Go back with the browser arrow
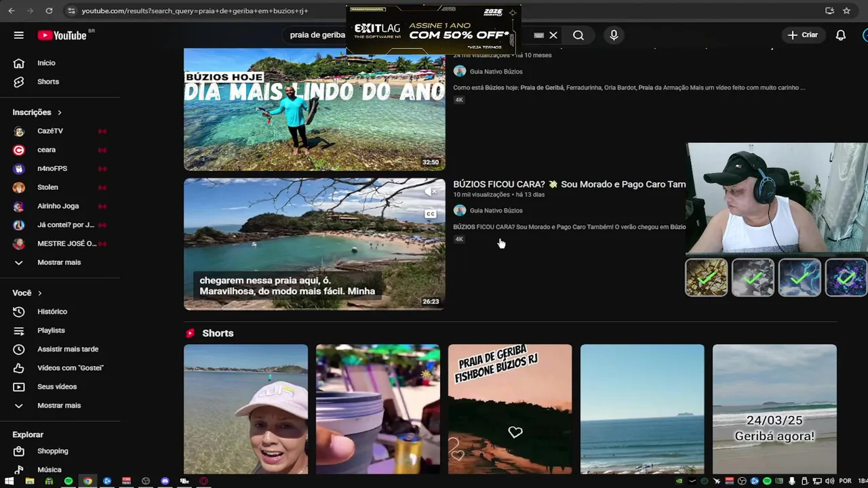 click(x=12, y=11)
